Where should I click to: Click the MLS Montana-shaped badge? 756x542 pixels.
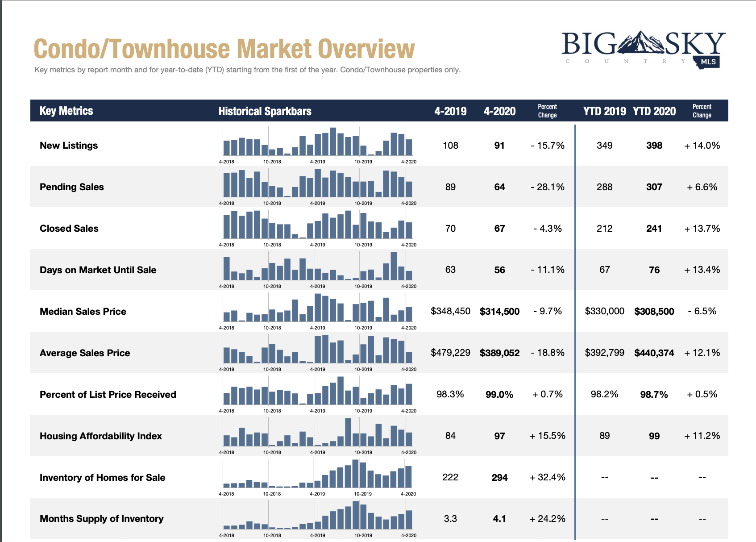tap(707, 63)
